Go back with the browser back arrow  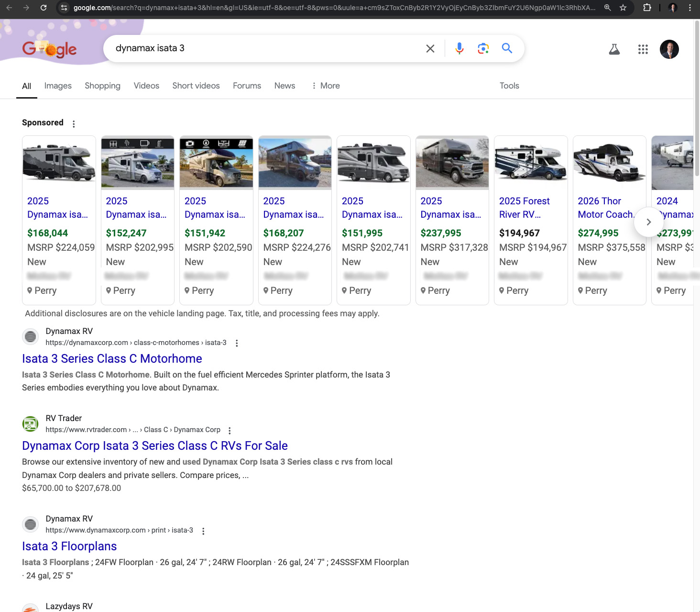point(9,8)
